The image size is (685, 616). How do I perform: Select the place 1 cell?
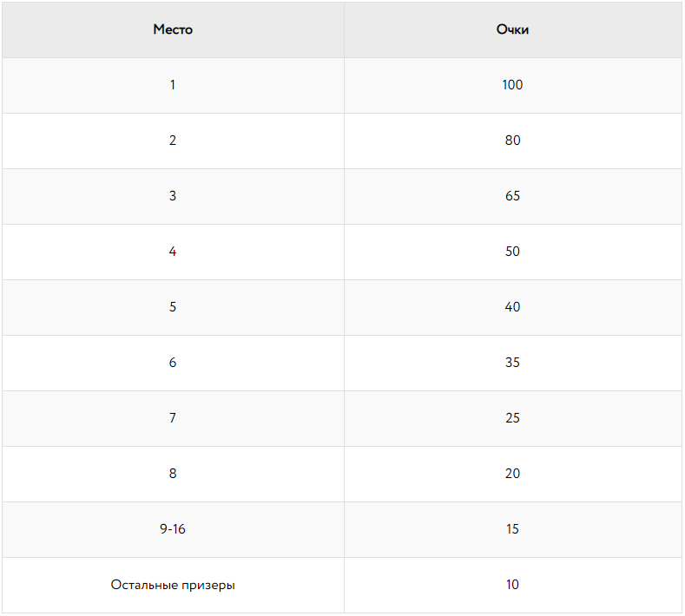pyautogui.click(x=173, y=85)
